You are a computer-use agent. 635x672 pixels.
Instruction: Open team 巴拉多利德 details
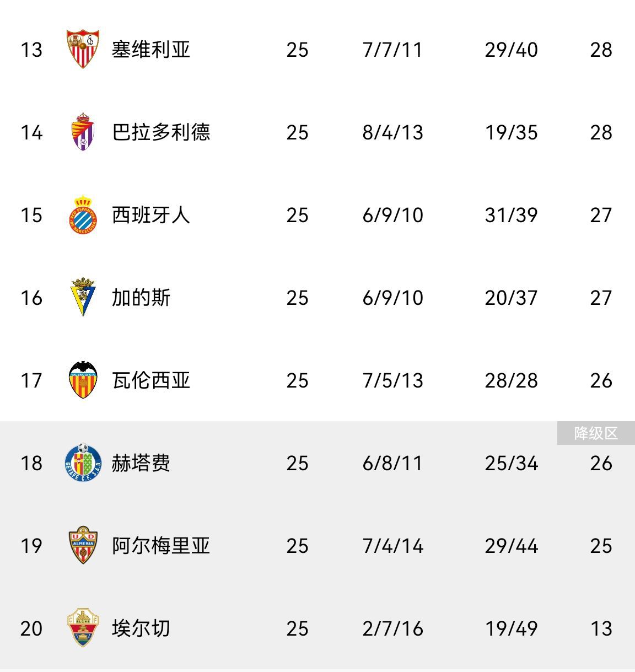pyautogui.click(x=160, y=132)
